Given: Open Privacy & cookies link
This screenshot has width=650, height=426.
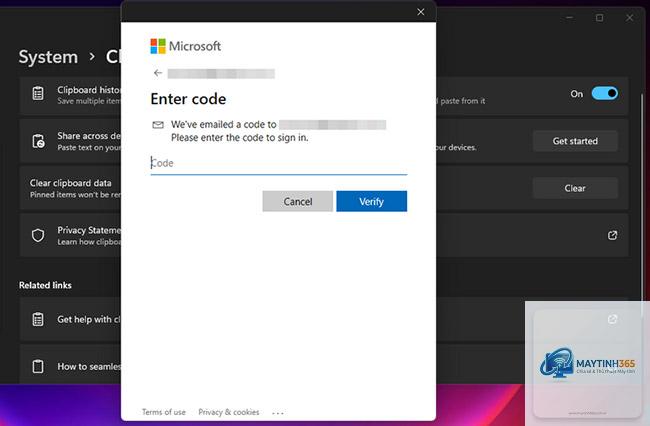Looking at the screenshot, I should click(228, 412).
